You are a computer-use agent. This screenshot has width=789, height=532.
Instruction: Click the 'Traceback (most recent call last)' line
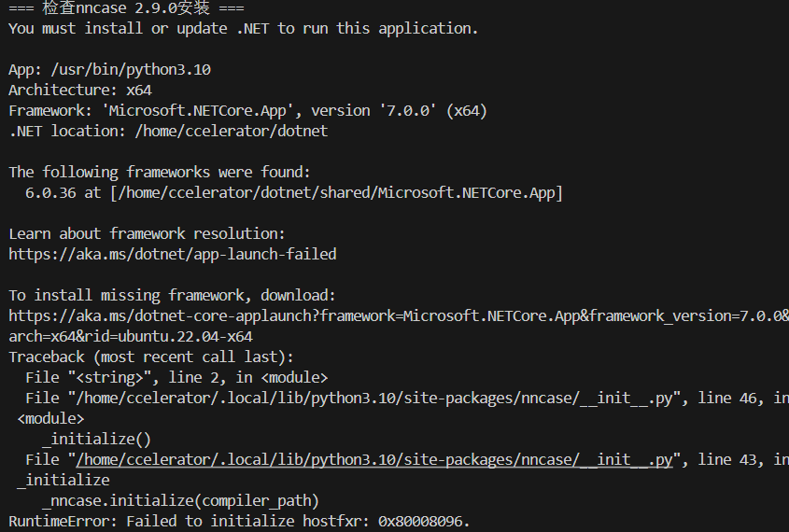151,357
